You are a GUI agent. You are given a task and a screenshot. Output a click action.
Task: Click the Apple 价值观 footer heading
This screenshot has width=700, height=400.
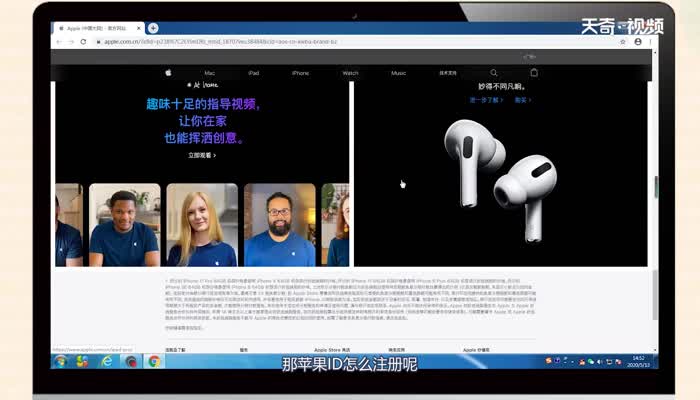[476, 350]
